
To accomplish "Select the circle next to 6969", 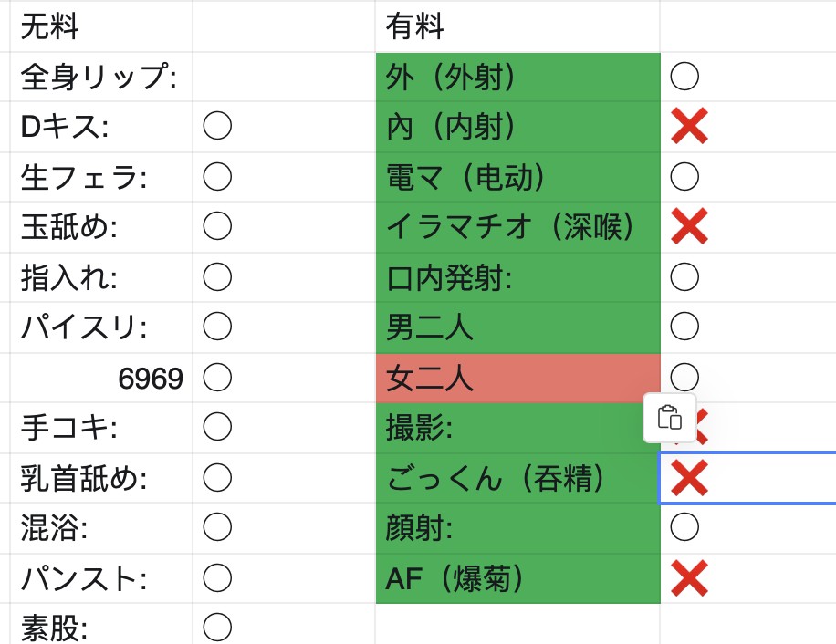I will pyautogui.click(x=217, y=377).
